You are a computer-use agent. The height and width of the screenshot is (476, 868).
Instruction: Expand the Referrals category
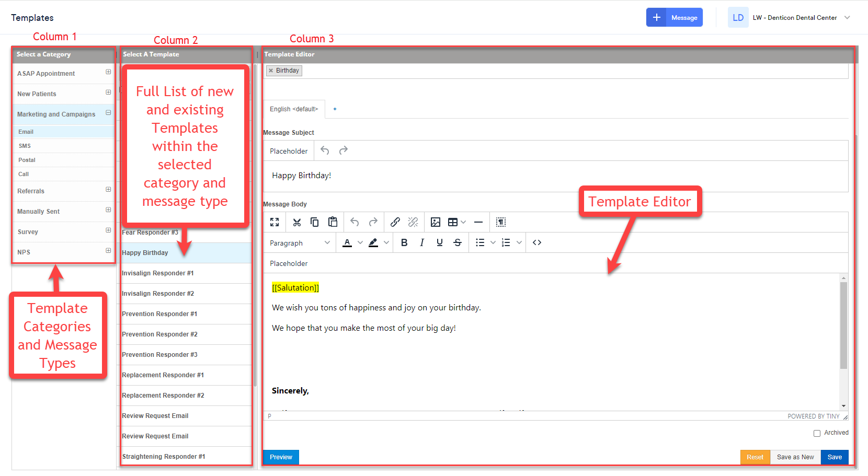coord(108,190)
